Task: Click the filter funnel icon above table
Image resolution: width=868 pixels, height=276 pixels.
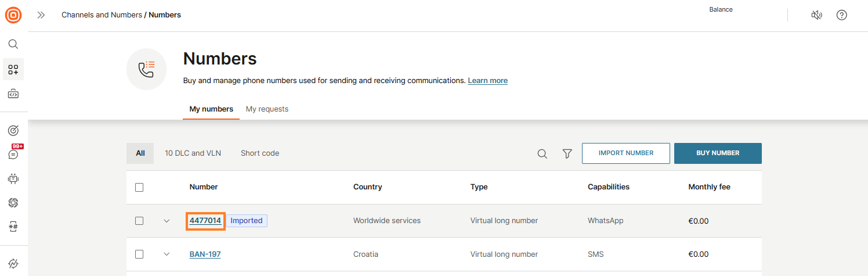Action: [567, 153]
